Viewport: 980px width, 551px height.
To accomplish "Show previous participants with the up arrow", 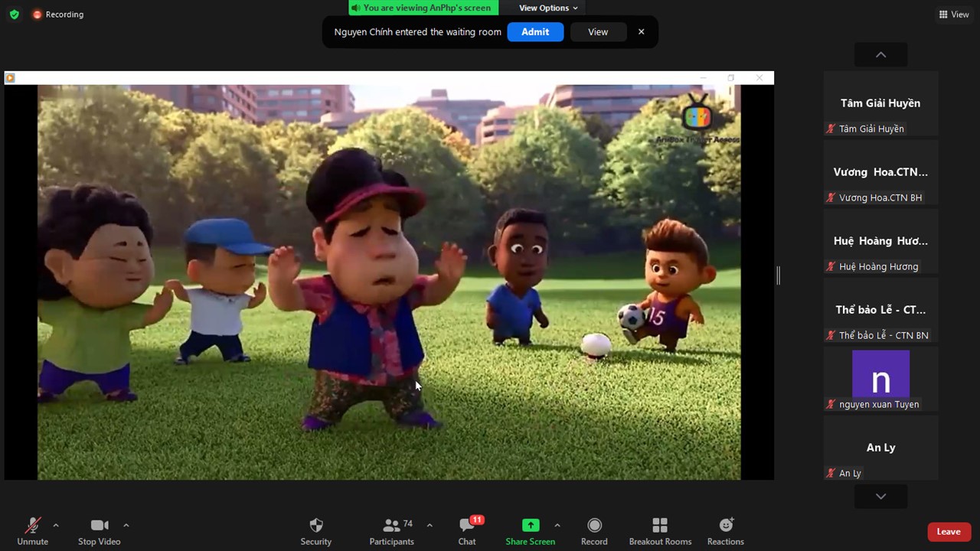I will click(x=880, y=55).
